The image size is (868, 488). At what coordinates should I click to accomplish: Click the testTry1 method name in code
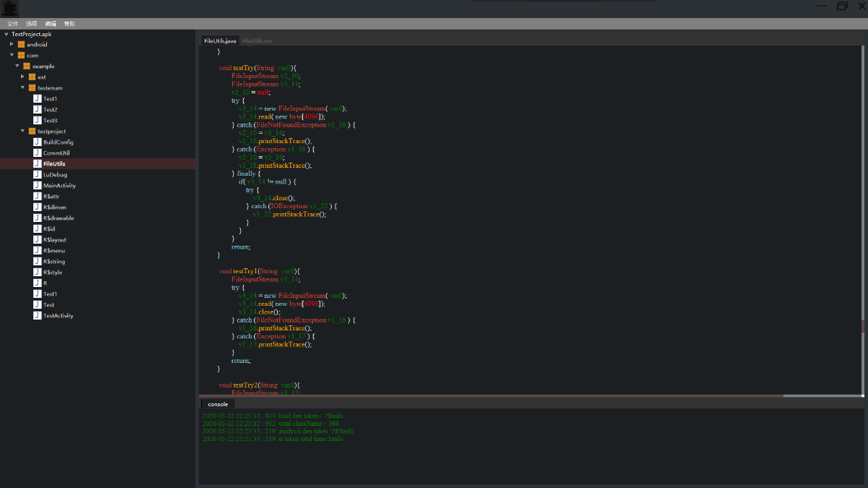coord(244,271)
